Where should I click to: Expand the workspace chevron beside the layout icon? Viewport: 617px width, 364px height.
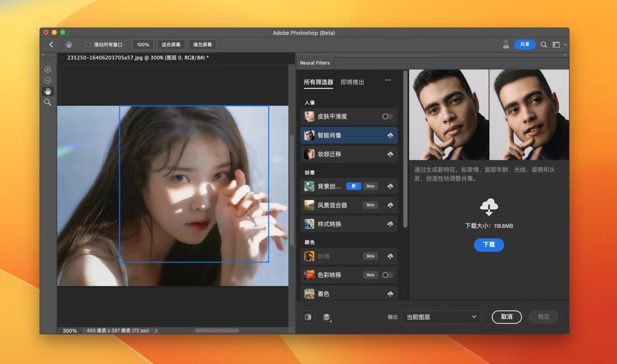click(x=565, y=45)
